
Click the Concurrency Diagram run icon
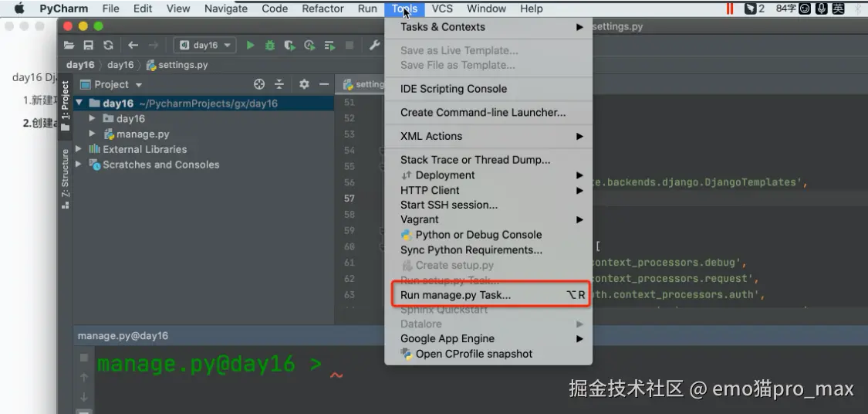[329, 46]
